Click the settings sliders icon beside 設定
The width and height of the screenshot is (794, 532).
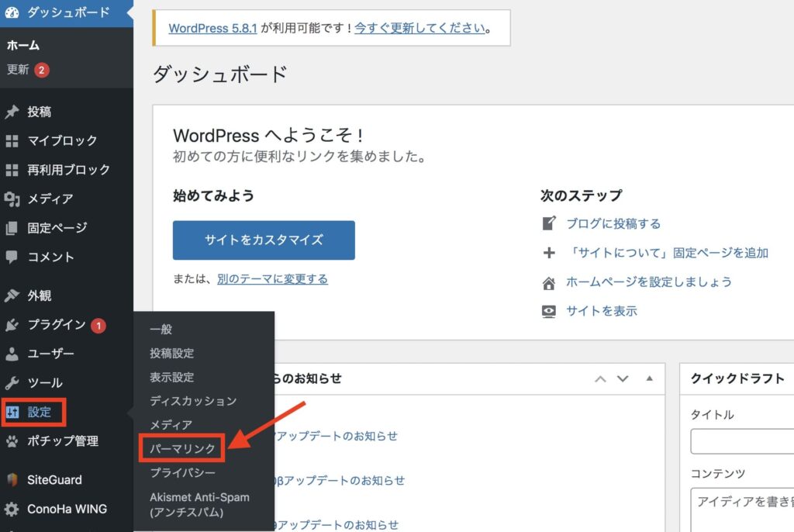(x=12, y=412)
